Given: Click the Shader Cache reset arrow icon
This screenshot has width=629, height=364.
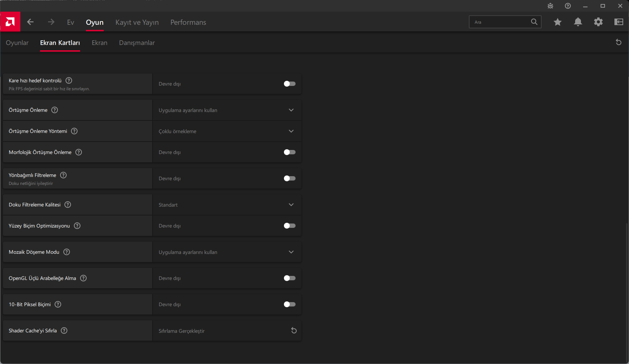Looking at the screenshot, I should (294, 331).
